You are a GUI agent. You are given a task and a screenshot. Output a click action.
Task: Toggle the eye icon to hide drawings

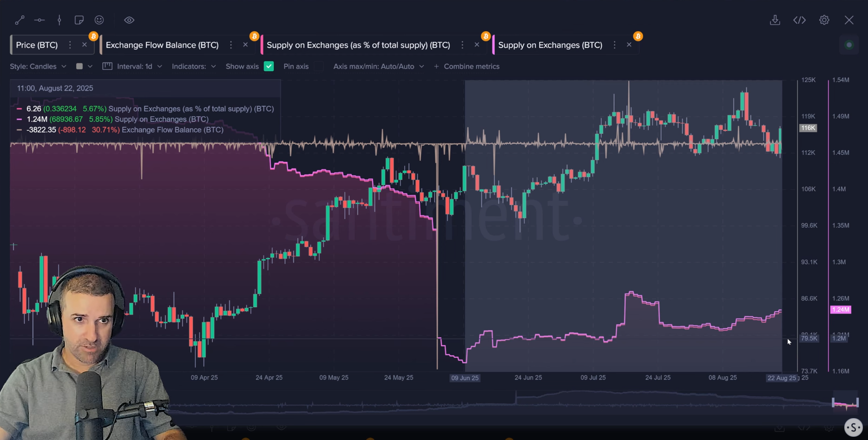pos(129,20)
